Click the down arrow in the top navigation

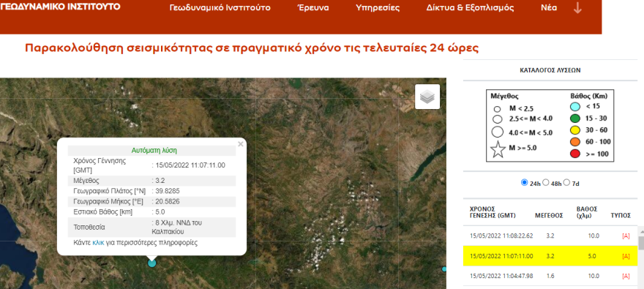[577, 8]
